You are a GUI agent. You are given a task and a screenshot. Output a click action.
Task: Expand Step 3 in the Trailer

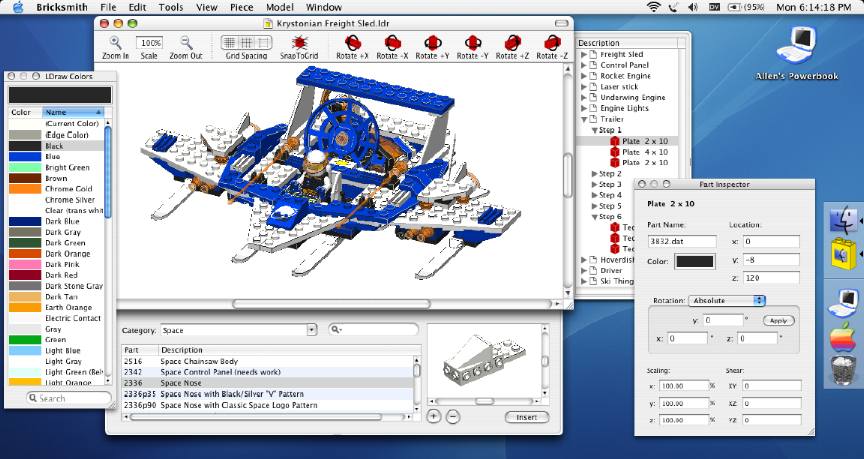[x=593, y=184]
